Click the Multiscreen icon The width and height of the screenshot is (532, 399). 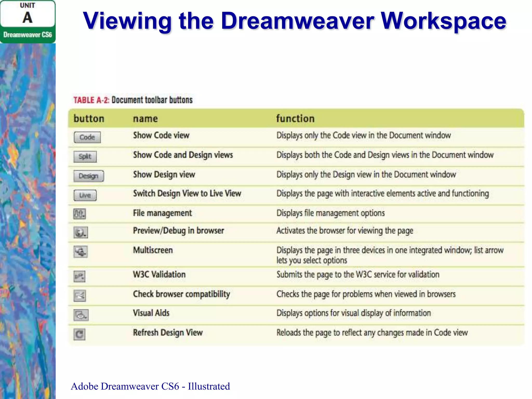pos(81,252)
